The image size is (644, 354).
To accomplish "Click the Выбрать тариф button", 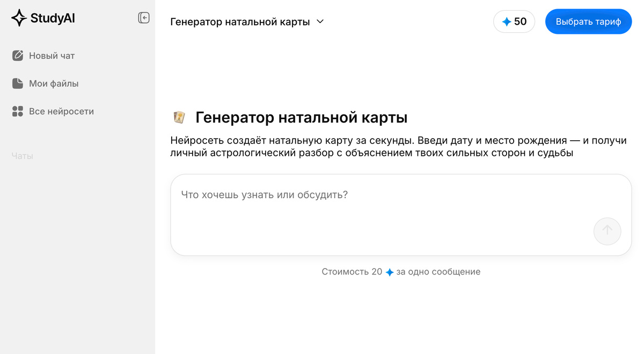I will click(588, 21).
